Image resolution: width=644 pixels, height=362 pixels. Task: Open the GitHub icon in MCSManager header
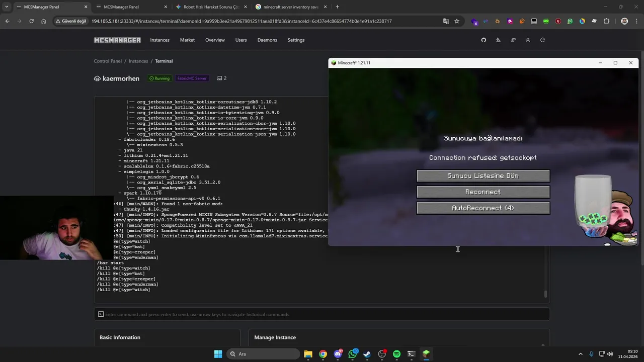tap(484, 40)
